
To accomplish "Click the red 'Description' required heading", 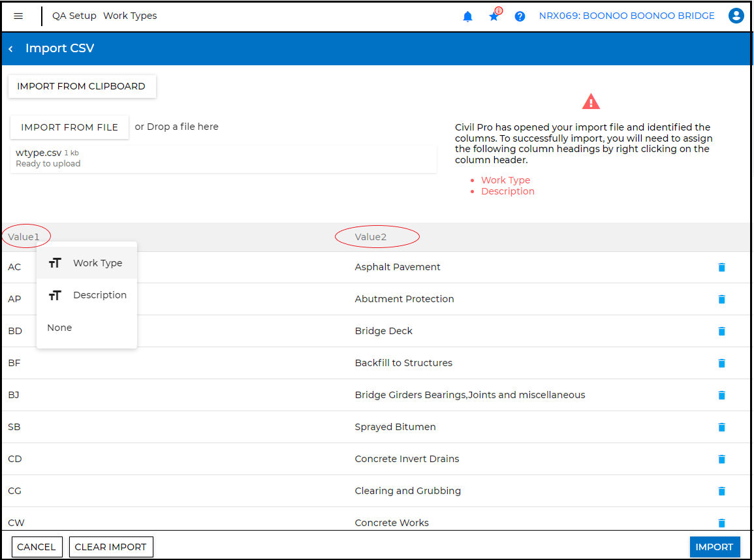I will [508, 191].
